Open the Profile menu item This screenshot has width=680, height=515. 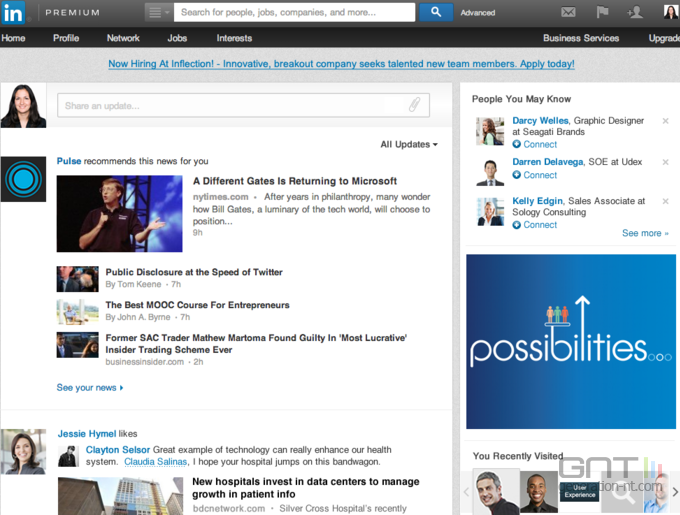point(66,38)
